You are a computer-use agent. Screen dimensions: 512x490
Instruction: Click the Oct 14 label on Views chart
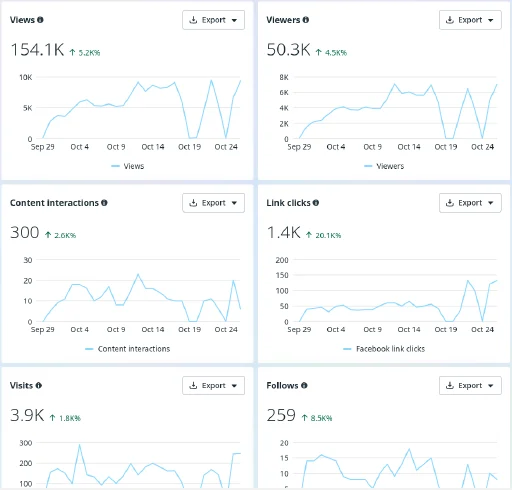(153, 147)
